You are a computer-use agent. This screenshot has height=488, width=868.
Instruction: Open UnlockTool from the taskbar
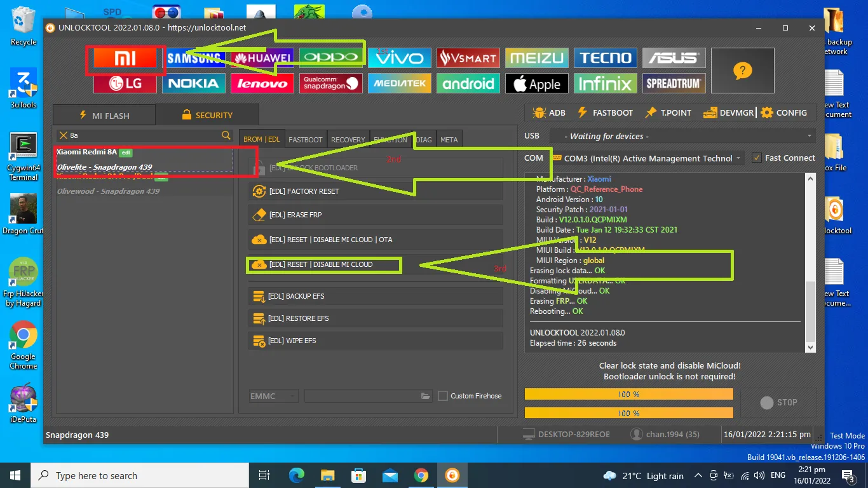tap(452, 475)
